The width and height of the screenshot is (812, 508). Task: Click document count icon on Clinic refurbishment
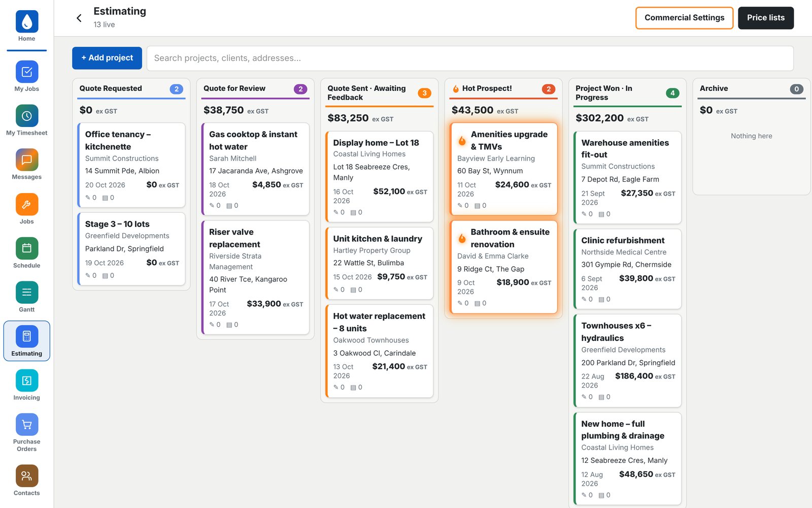tap(601, 299)
